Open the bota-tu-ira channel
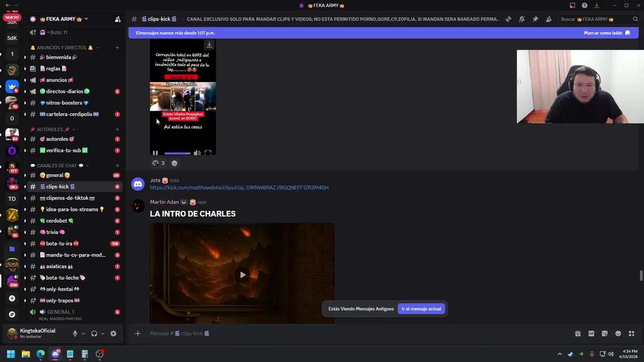The height and width of the screenshot is (362, 644). click(74, 243)
